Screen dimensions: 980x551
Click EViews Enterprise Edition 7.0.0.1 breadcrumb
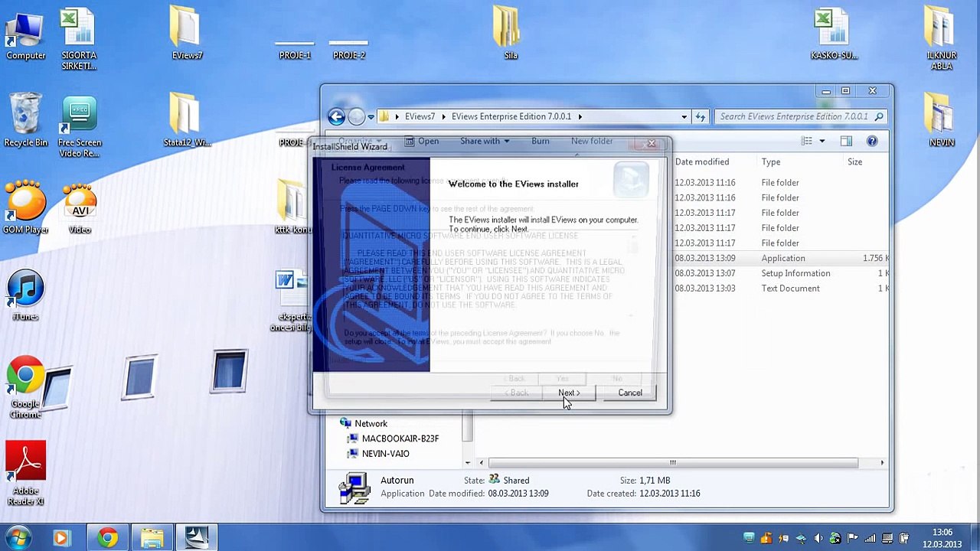tap(511, 116)
